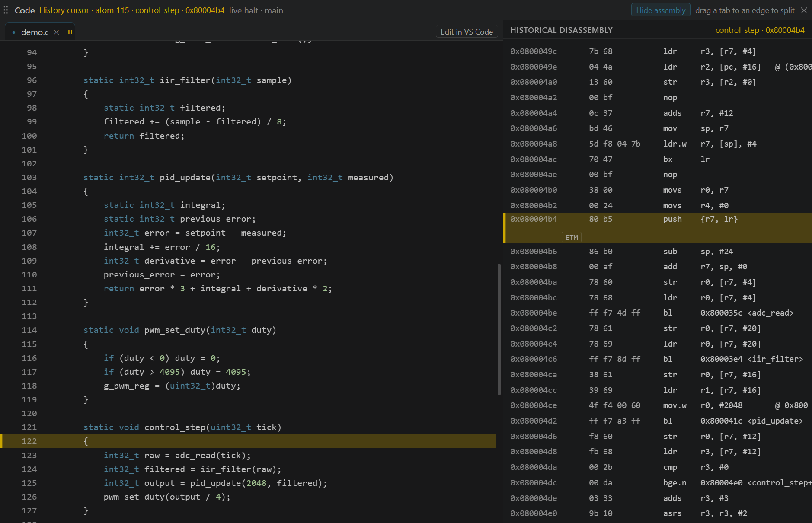Click the live halt · main status text
812x523 pixels.
tap(256, 10)
